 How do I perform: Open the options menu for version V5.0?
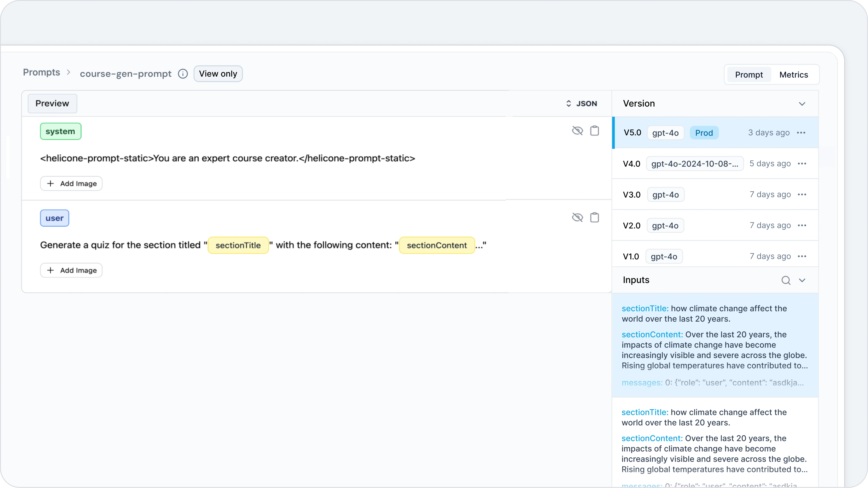tap(801, 132)
